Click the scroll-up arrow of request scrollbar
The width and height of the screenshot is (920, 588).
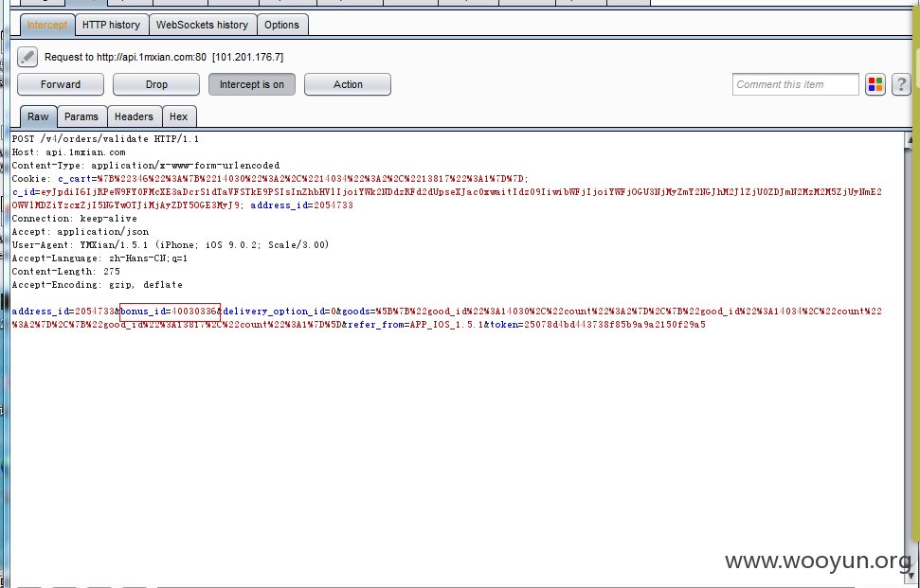click(x=911, y=139)
